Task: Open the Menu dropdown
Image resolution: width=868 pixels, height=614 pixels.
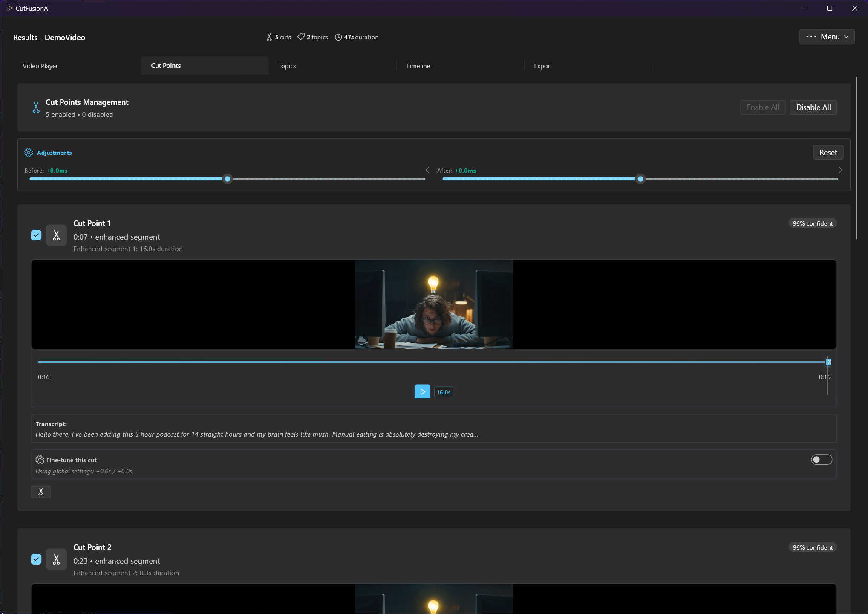Action: click(827, 37)
